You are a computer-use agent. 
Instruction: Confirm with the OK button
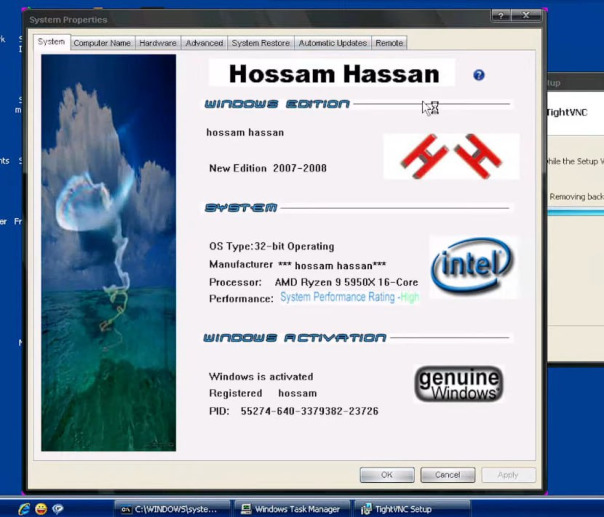tap(387, 475)
